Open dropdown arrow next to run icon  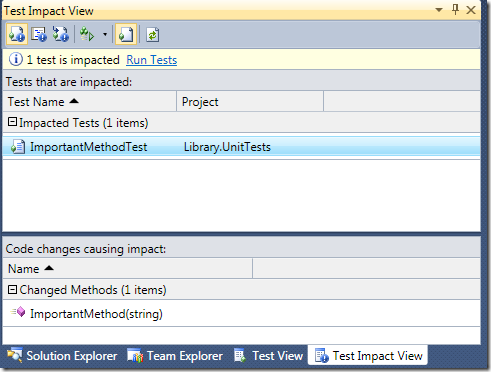pyautogui.click(x=105, y=34)
